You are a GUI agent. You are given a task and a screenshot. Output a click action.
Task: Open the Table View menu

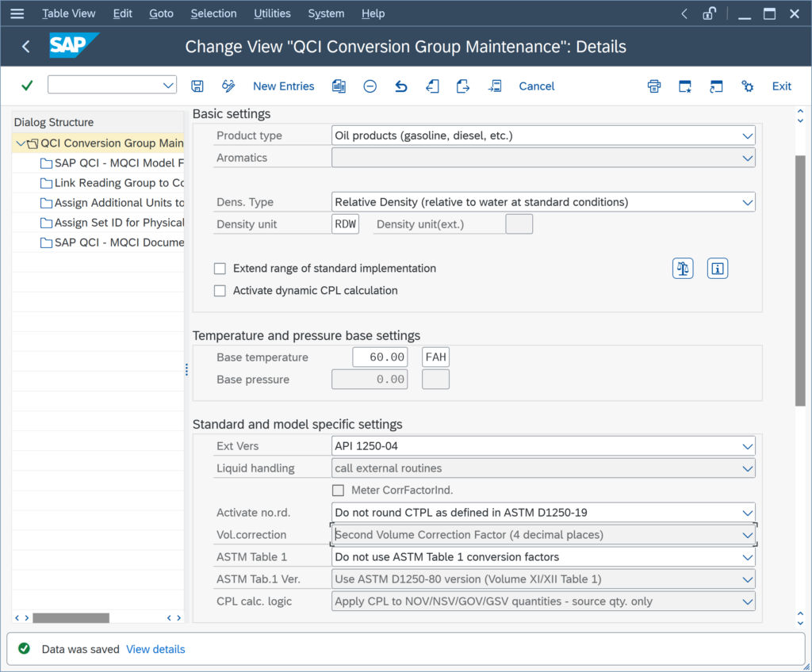68,13
